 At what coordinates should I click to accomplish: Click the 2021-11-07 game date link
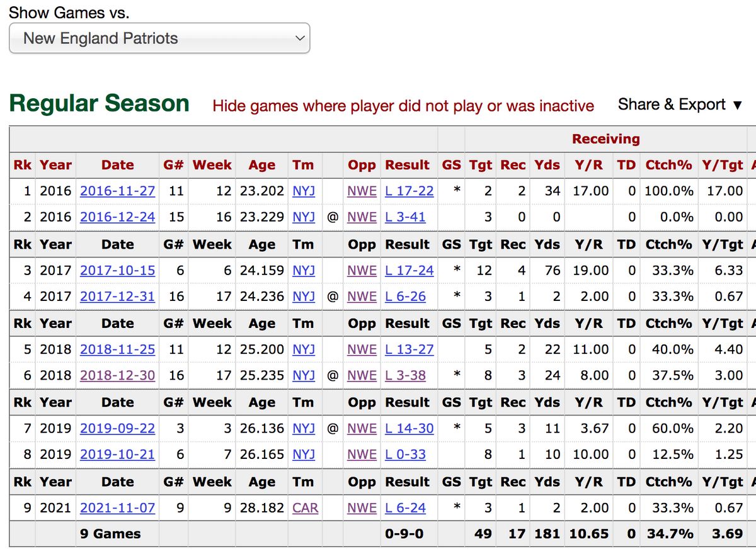[x=117, y=507]
